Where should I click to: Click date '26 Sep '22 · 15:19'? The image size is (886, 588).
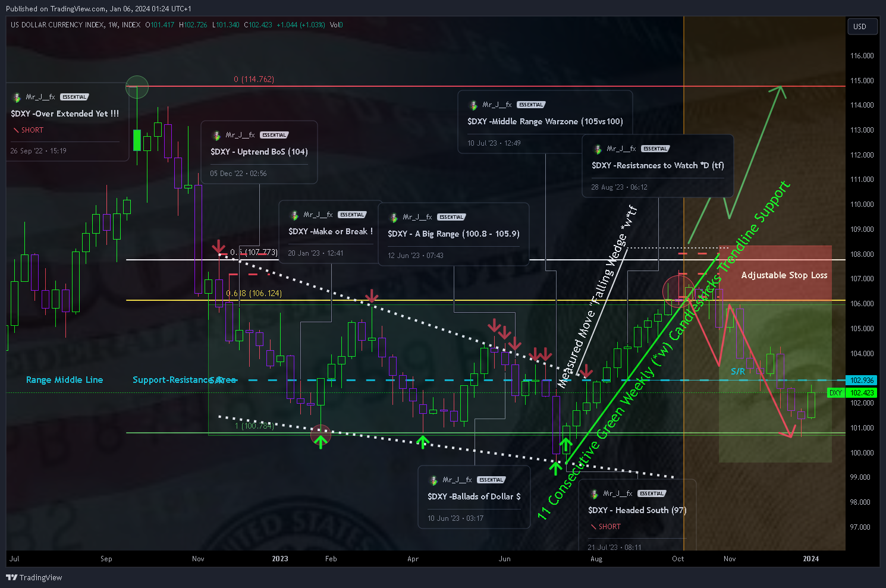click(38, 151)
